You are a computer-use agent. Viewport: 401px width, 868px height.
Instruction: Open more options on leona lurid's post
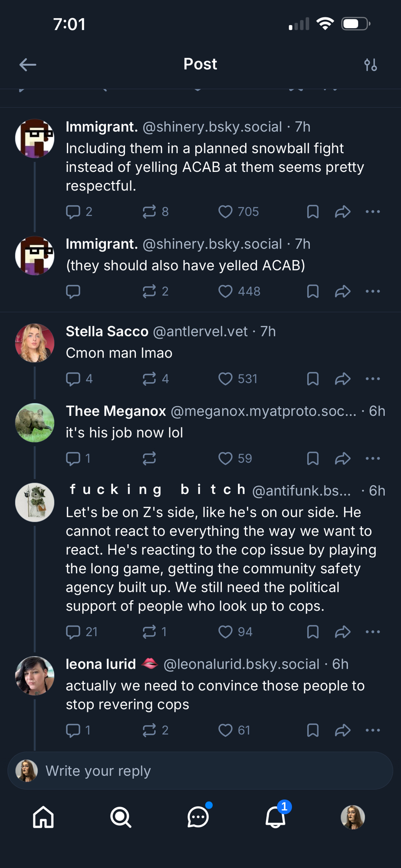click(373, 730)
